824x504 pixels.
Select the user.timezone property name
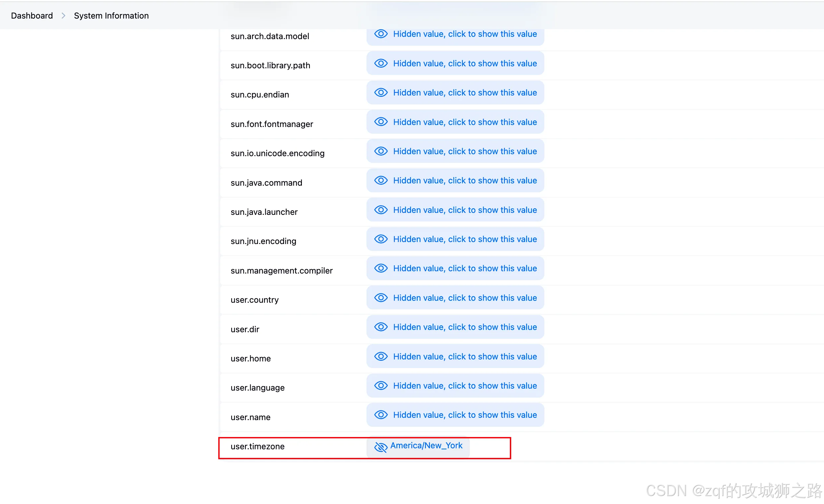(257, 447)
